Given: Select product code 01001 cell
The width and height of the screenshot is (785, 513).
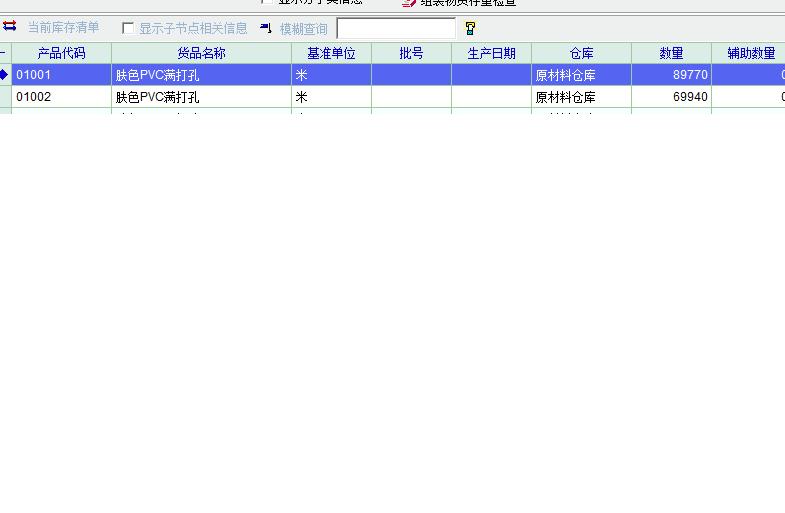Looking at the screenshot, I should coord(61,75).
